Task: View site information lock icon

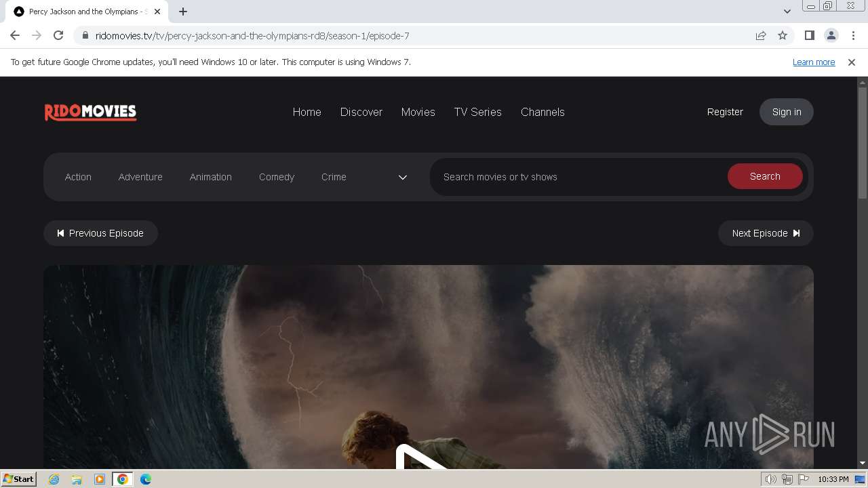Action: point(85,35)
